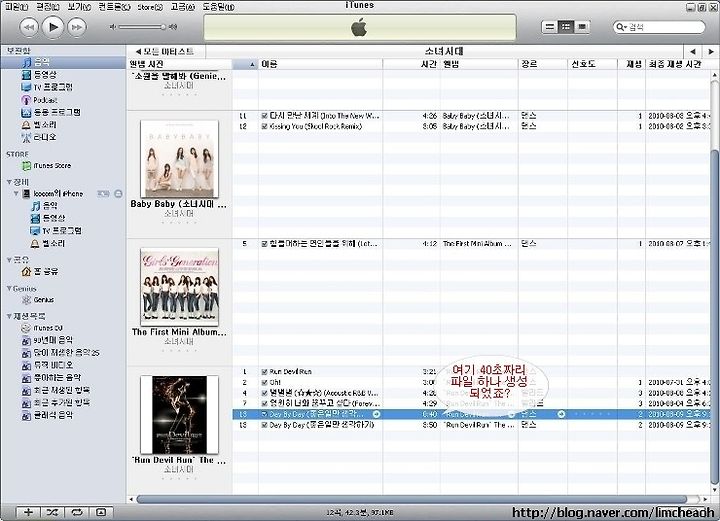The width and height of the screenshot is (720, 521).
Task: Open 동영상 under the library section
Action: [44, 74]
